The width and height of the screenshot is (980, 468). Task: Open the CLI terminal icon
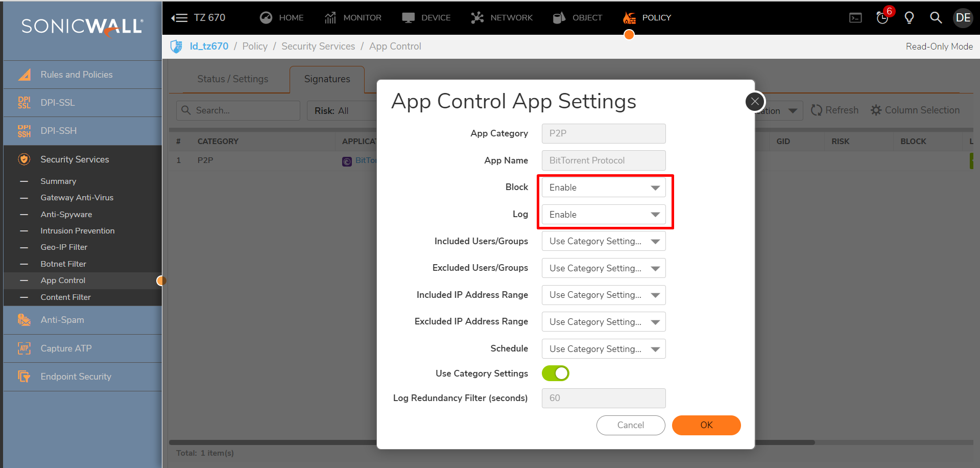pyautogui.click(x=855, y=18)
